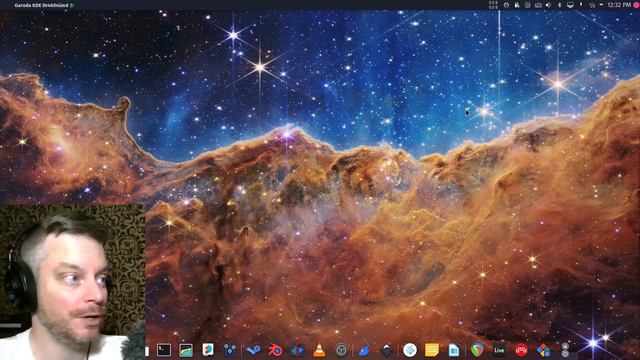Open the blue mixer sliders app

click(230, 350)
